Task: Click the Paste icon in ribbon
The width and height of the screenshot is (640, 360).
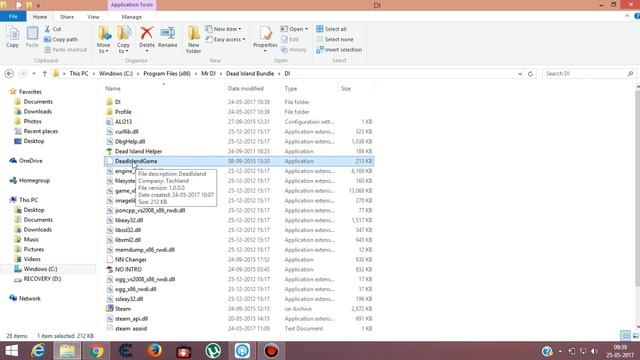Action: coord(32,37)
